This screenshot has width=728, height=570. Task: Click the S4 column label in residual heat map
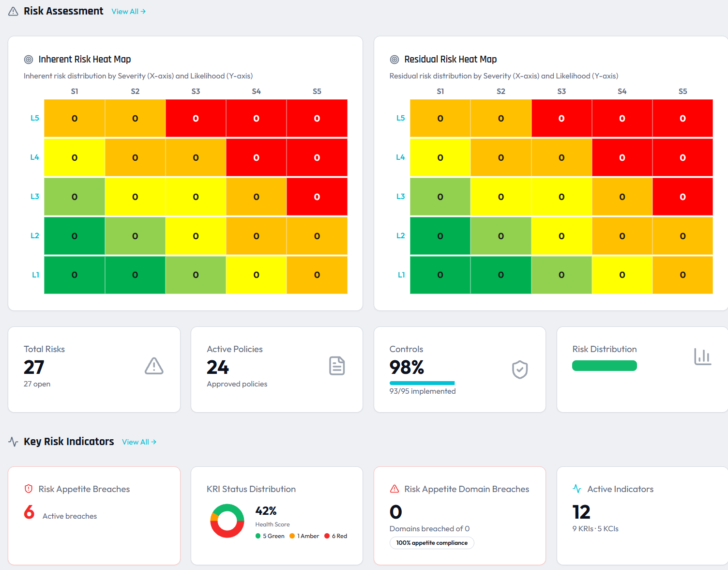622,91
